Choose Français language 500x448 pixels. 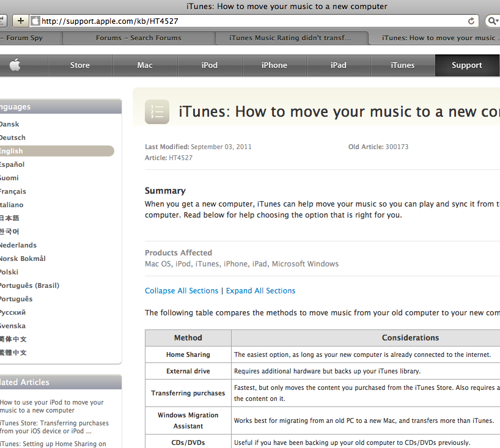13,191
